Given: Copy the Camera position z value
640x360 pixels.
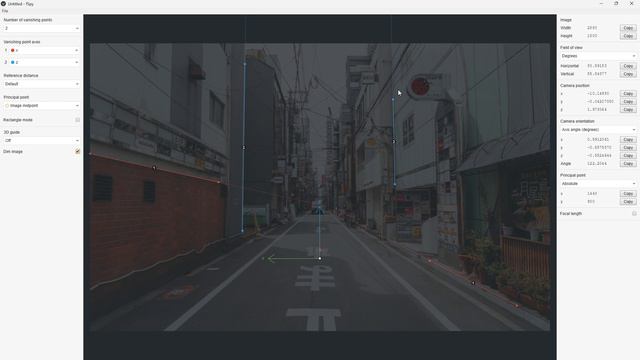Looking at the screenshot, I should (x=628, y=109).
